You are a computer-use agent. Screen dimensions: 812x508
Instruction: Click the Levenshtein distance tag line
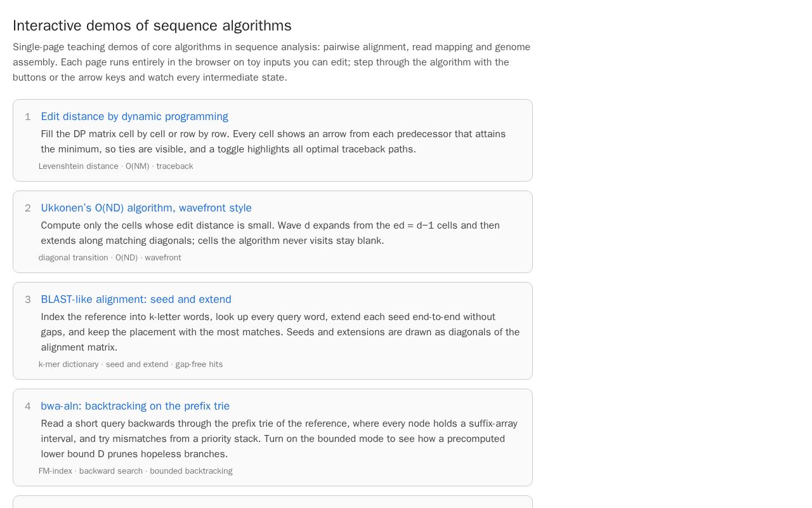point(115,166)
